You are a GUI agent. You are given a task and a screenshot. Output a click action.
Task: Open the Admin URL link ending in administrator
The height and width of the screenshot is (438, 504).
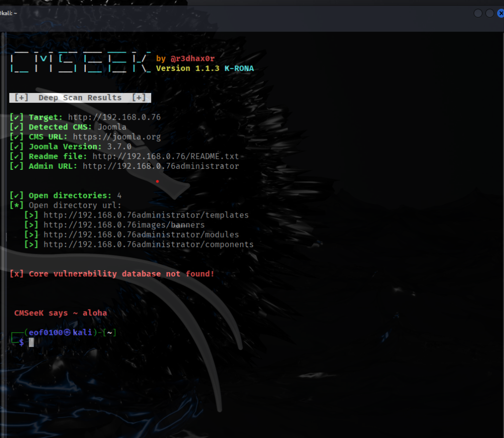(x=160, y=166)
